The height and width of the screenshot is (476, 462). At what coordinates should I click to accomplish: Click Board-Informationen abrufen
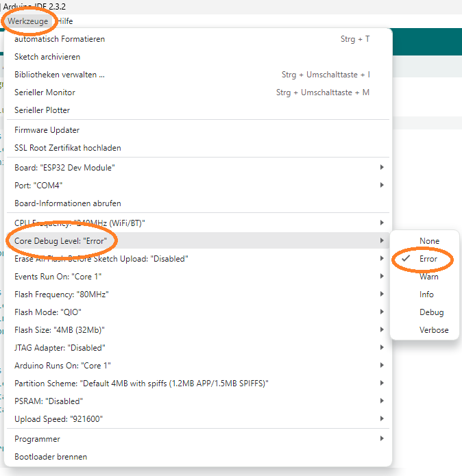(x=197, y=203)
